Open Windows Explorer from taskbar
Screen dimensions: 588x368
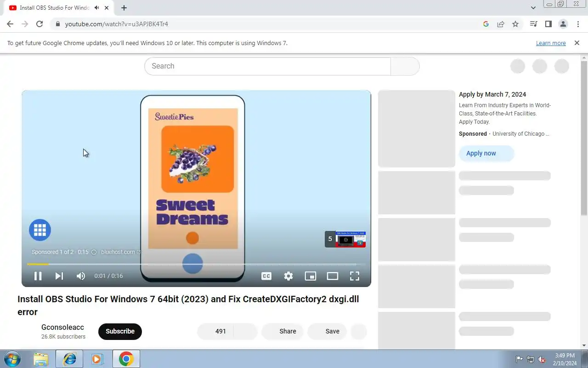pyautogui.click(x=41, y=359)
